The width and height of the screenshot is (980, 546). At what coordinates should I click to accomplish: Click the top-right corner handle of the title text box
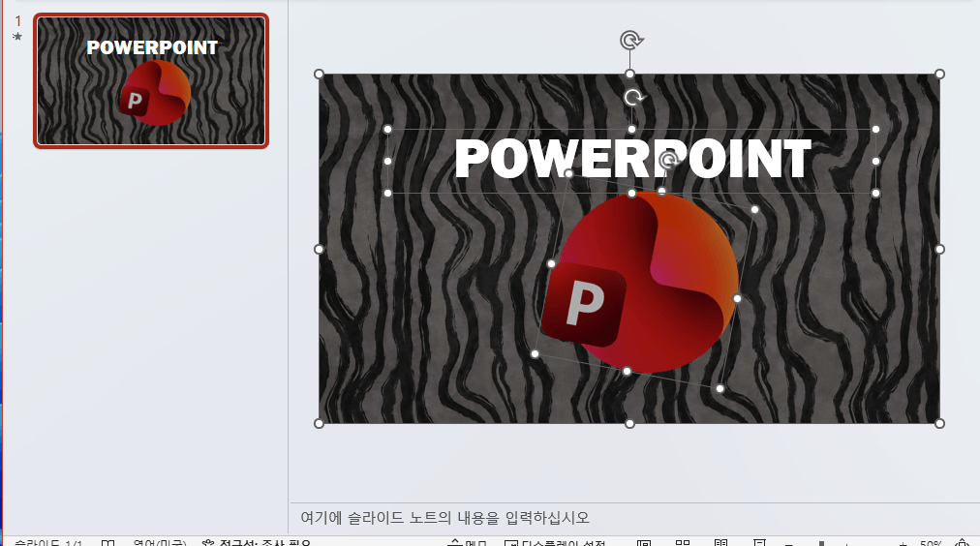click(875, 130)
